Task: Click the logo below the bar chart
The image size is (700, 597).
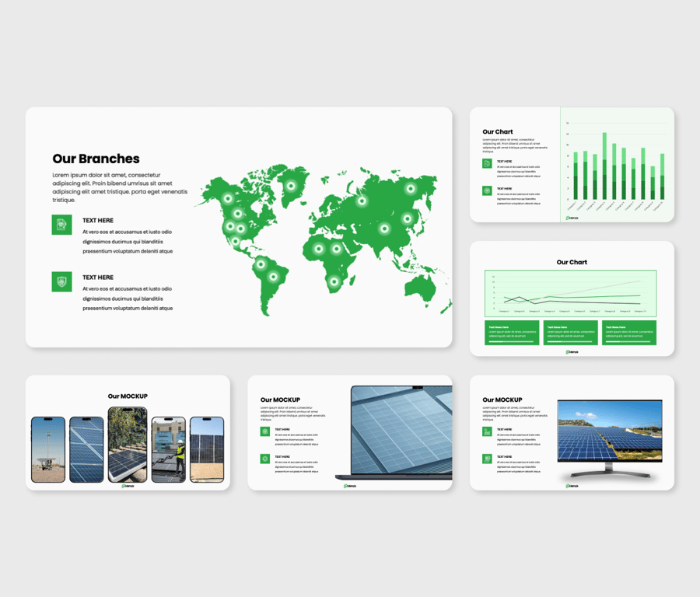Action: point(572,218)
